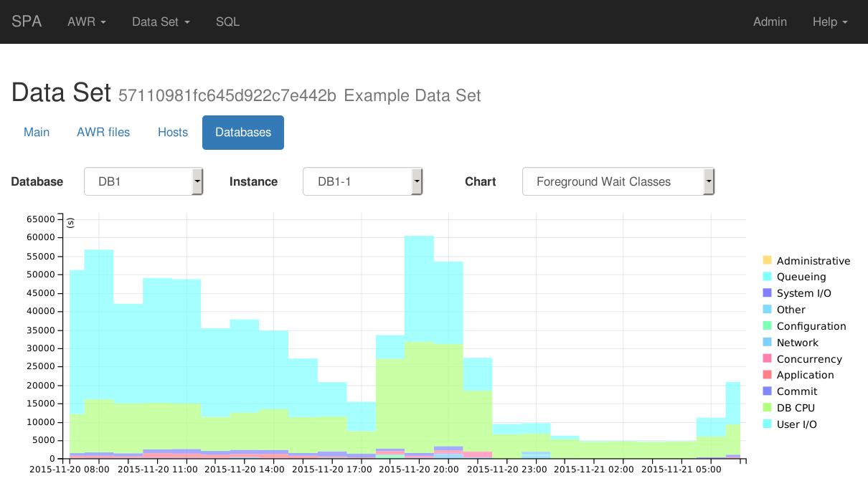868x486 pixels.
Task: Open the Help dropdown menu
Action: (829, 22)
